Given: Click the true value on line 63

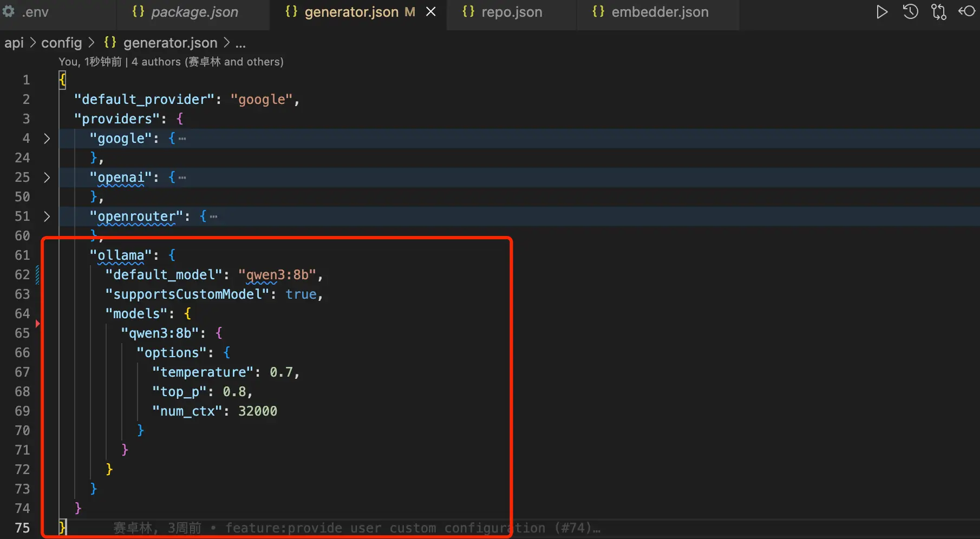Looking at the screenshot, I should (x=301, y=294).
